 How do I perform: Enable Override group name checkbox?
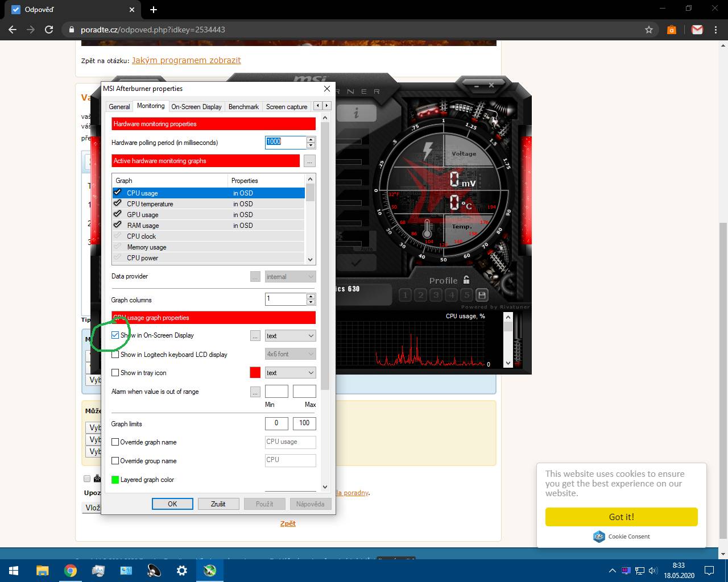[115, 461]
